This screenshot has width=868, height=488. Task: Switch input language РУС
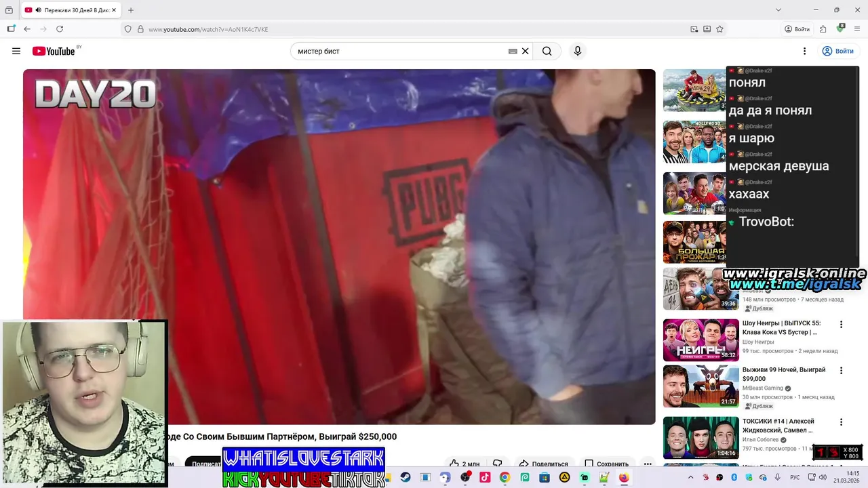point(795,477)
